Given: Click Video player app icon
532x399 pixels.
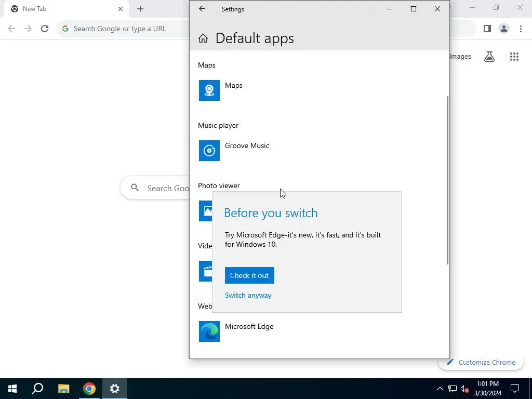Looking at the screenshot, I should pos(206,271).
